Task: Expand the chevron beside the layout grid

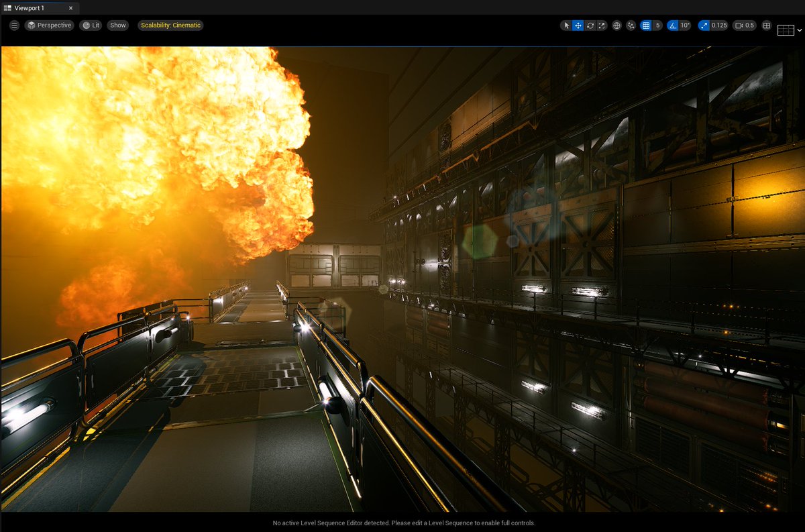Action: pos(799,30)
